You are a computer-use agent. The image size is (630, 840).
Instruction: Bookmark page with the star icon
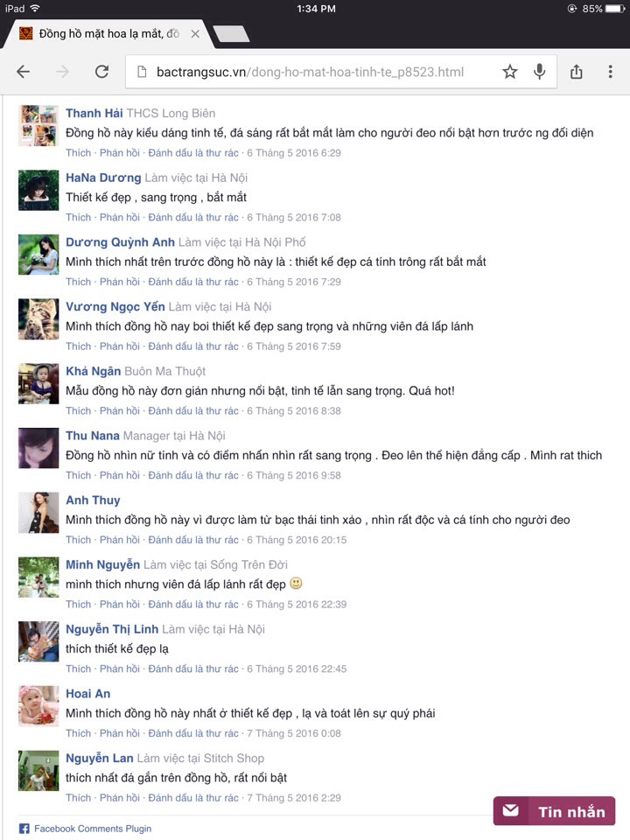tap(510, 71)
